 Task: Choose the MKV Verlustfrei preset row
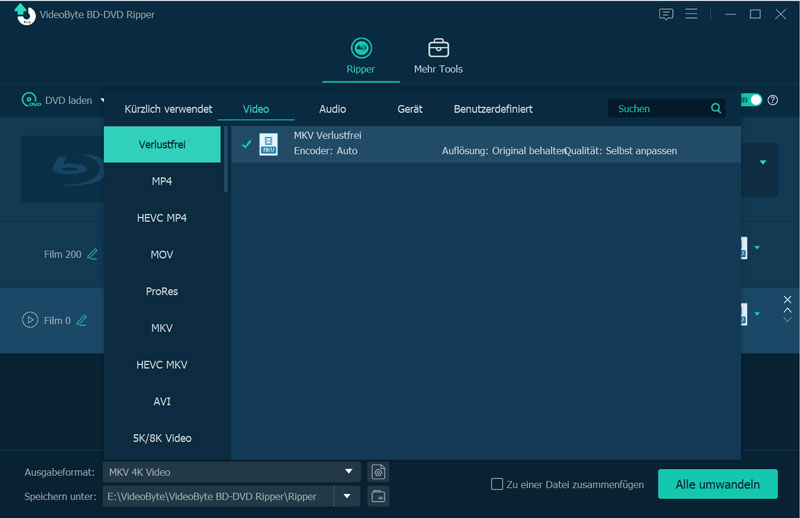point(486,144)
